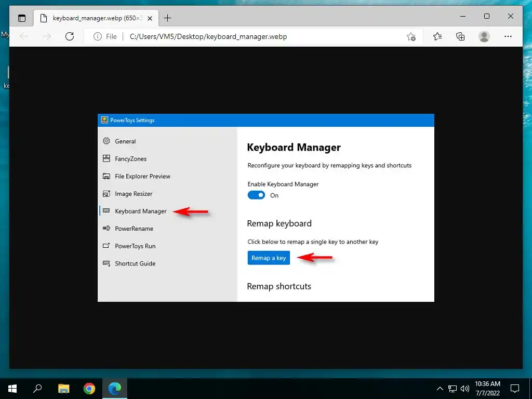The image size is (532, 399).
Task: Click the volume speaker tray icon
Action: [465, 389]
